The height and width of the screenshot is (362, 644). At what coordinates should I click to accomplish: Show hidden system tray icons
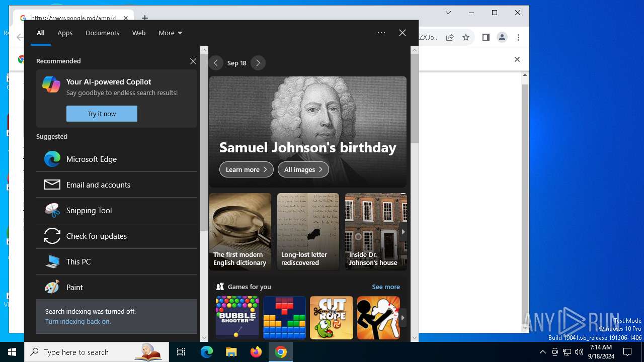(542, 352)
